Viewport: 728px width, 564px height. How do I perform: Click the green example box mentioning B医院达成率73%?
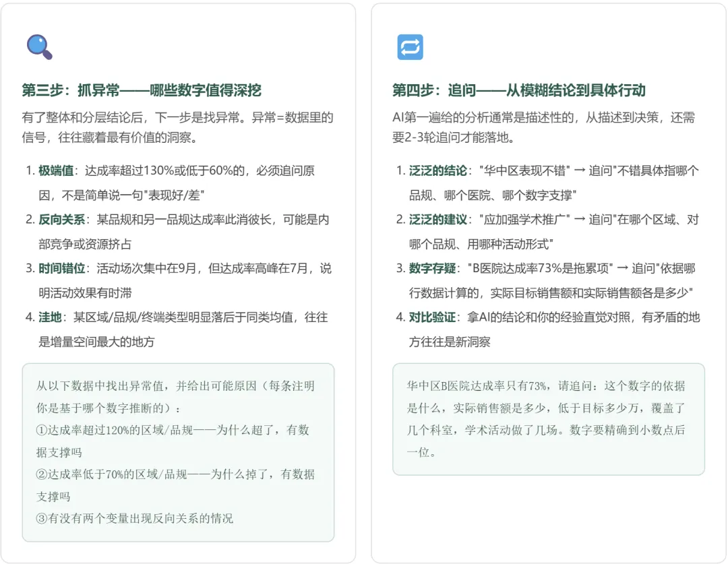[x=549, y=420]
